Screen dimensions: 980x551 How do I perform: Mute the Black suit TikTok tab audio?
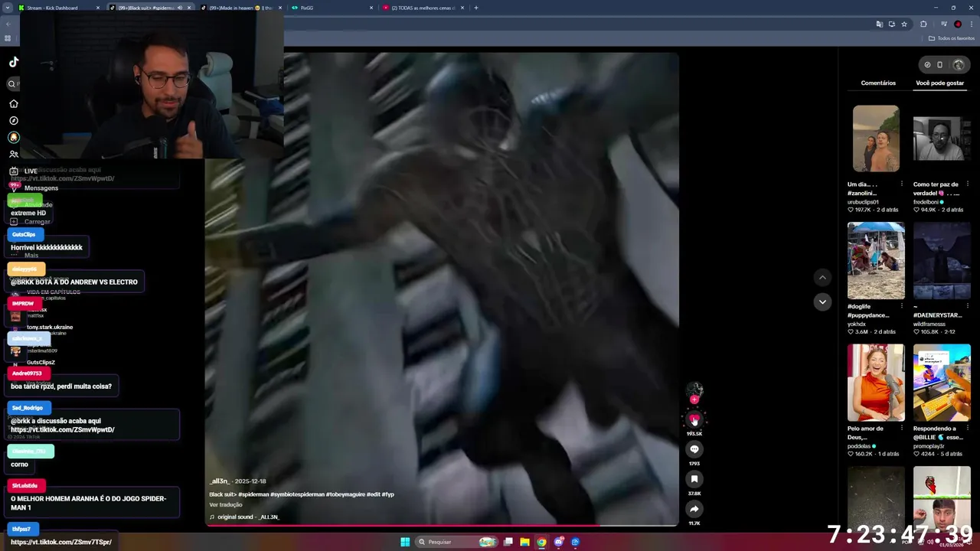coord(180,8)
